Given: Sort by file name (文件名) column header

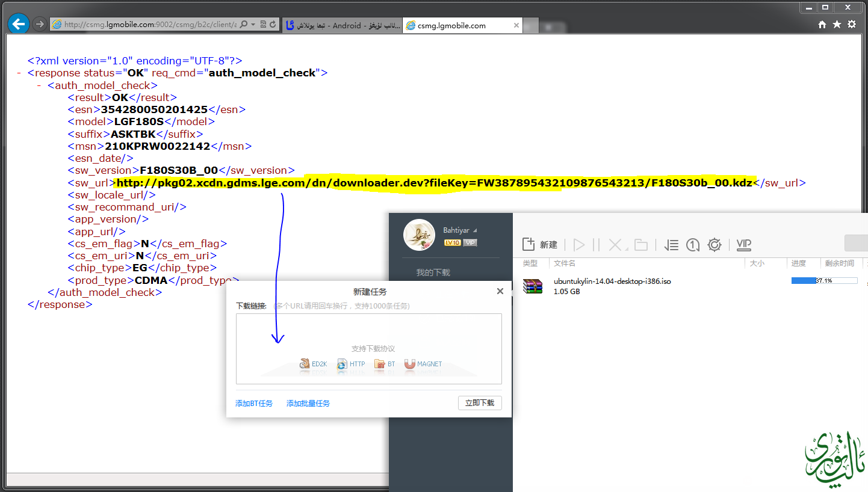Looking at the screenshot, I should pos(565,263).
